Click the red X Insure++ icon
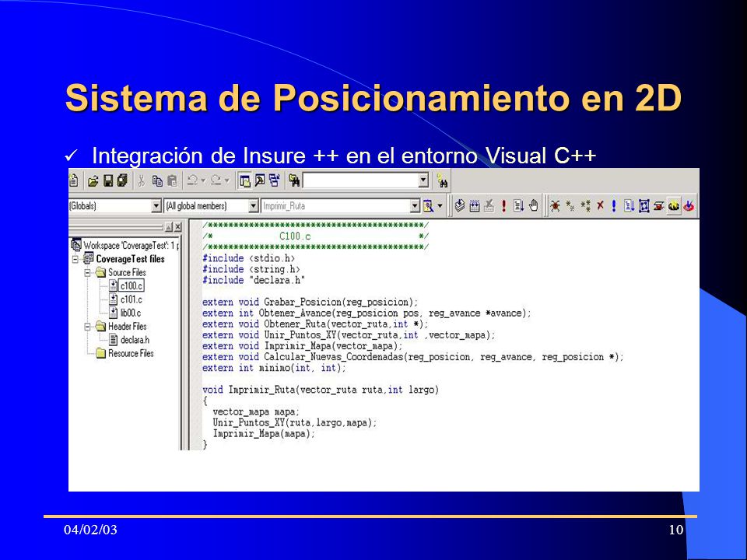Screen dimensions: 747x560 [600, 205]
